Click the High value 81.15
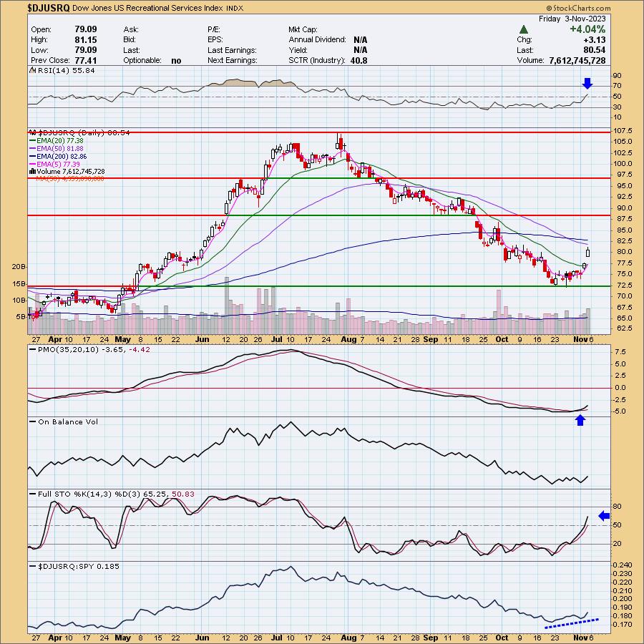 85,40
